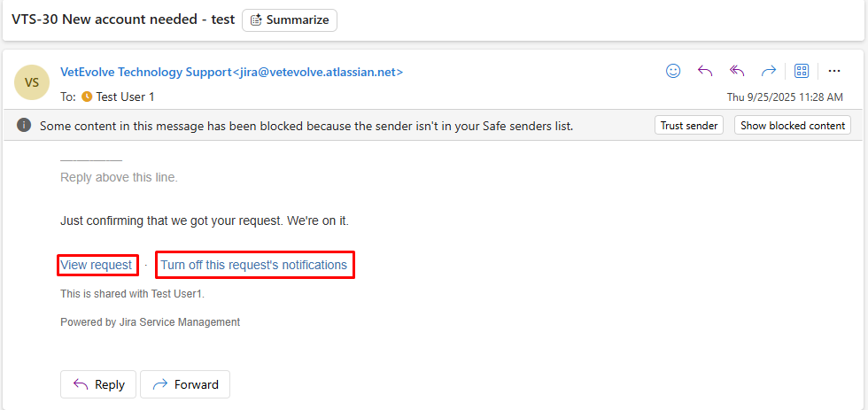Select the Test User 1 recipient
868x410 pixels.
125,97
